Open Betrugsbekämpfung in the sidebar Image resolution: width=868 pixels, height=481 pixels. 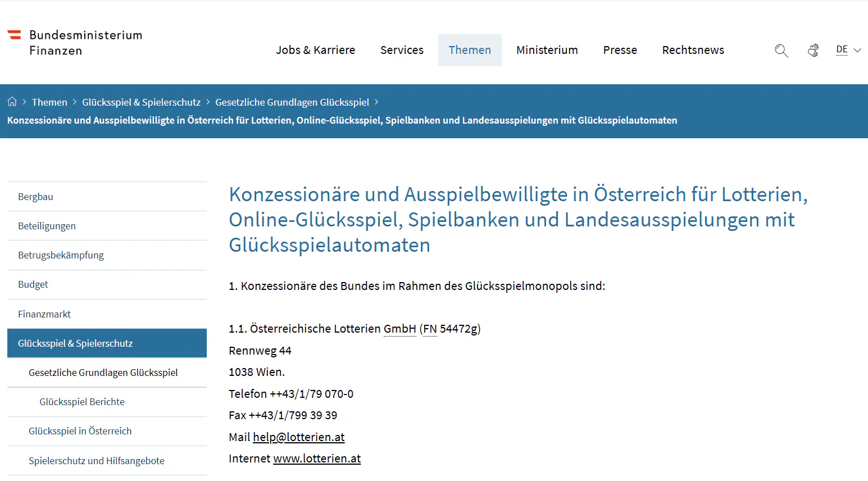[107, 255]
